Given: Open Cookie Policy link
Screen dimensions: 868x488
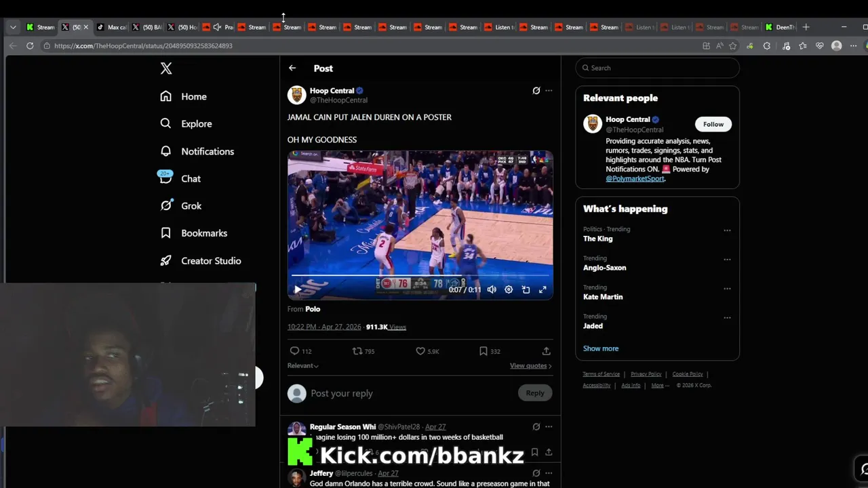Looking at the screenshot, I should (x=688, y=374).
